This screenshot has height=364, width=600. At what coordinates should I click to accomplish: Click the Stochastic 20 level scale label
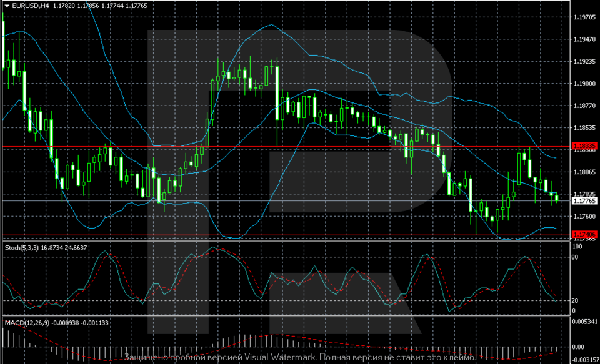[x=575, y=301]
